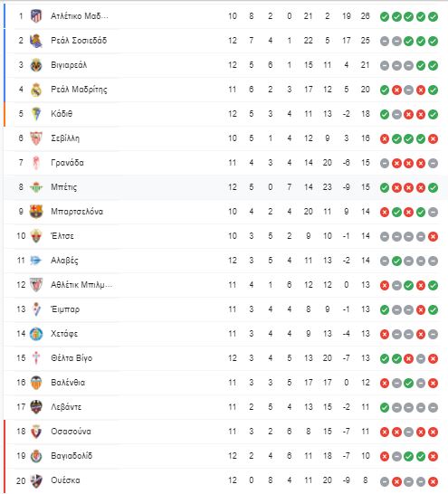Click the Sevilla crest icon
The height and width of the screenshot is (494, 448).
pos(36,138)
